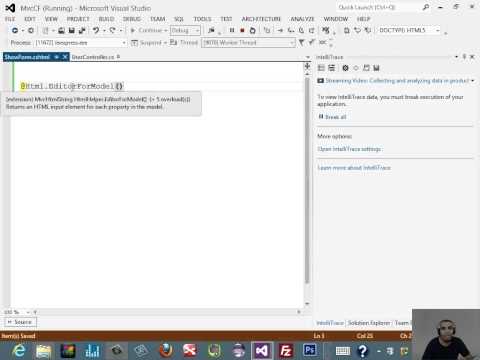Image resolution: width=480 pixels, height=360 pixels.
Task: Open the PROJECT menu
Action: point(78,19)
